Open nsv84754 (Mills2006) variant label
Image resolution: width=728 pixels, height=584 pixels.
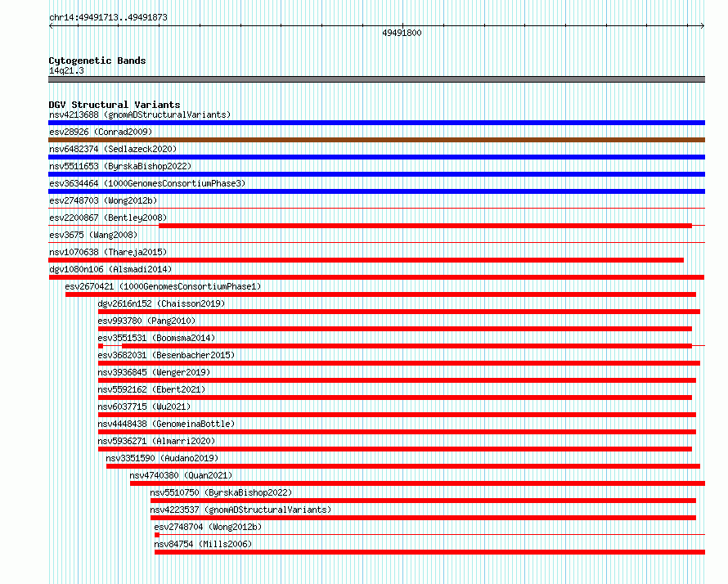click(203, 544)
